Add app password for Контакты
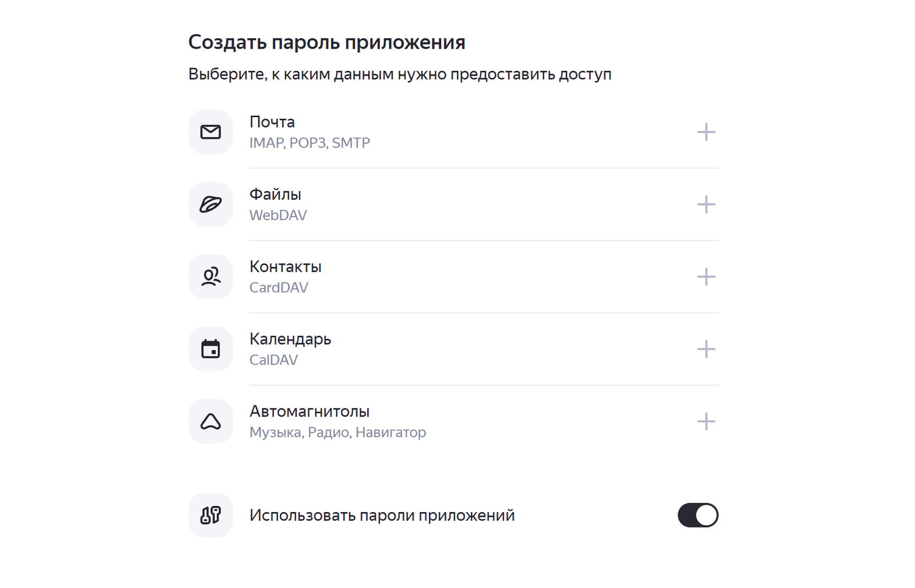 point(706,277)
